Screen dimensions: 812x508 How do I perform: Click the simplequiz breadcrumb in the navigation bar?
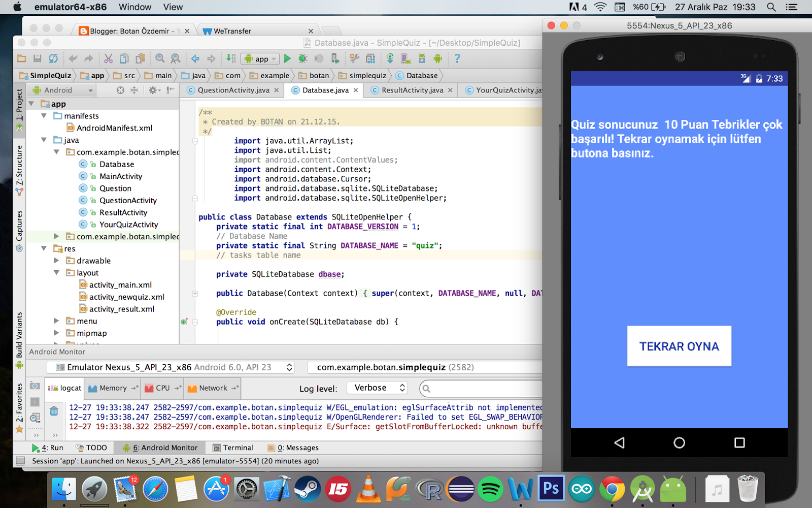pyautogui.click(x=362, y=75)
